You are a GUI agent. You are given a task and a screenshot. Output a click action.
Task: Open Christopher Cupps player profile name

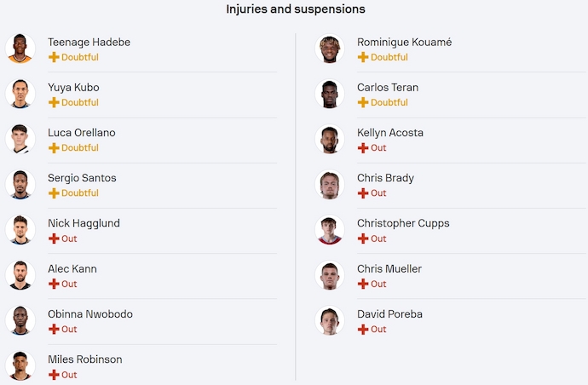pyautogui.click(x=403, y=223)
